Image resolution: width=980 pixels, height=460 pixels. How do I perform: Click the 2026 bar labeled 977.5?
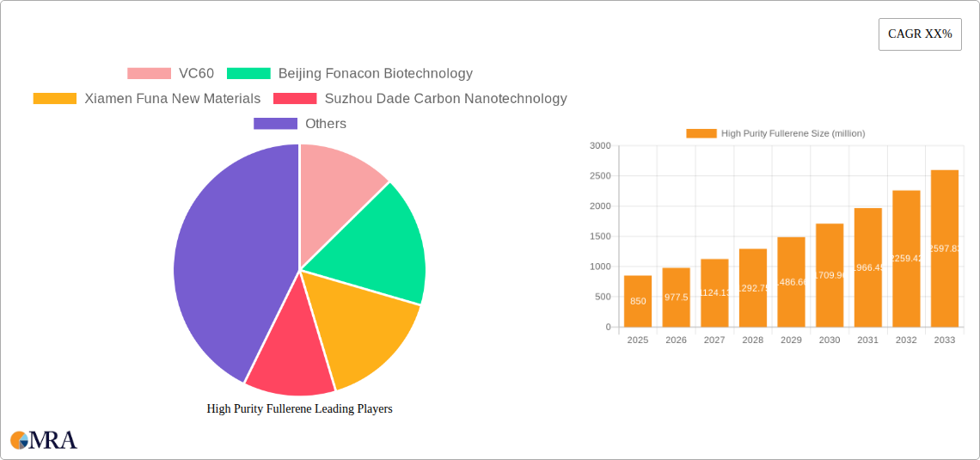(677, 297)
